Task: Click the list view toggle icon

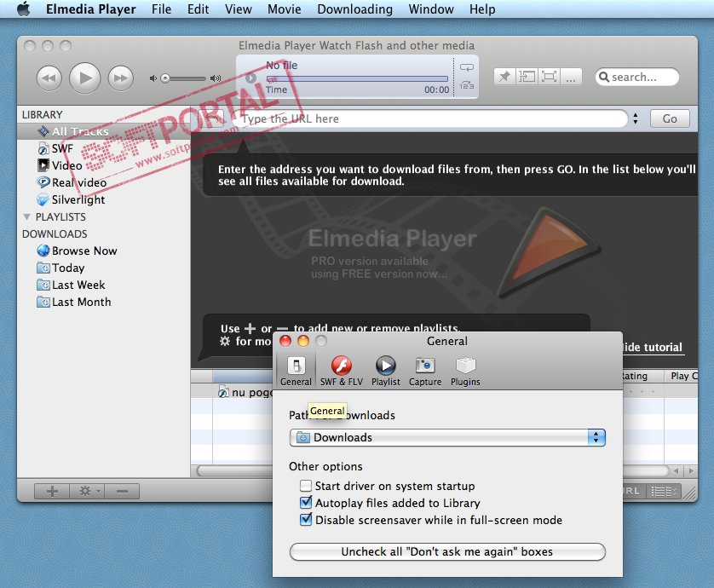Action: click(x=664, y=491)
